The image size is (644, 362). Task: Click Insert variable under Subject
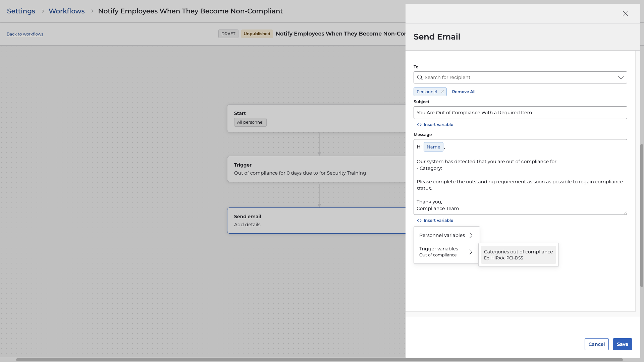(x=435, y=125)
